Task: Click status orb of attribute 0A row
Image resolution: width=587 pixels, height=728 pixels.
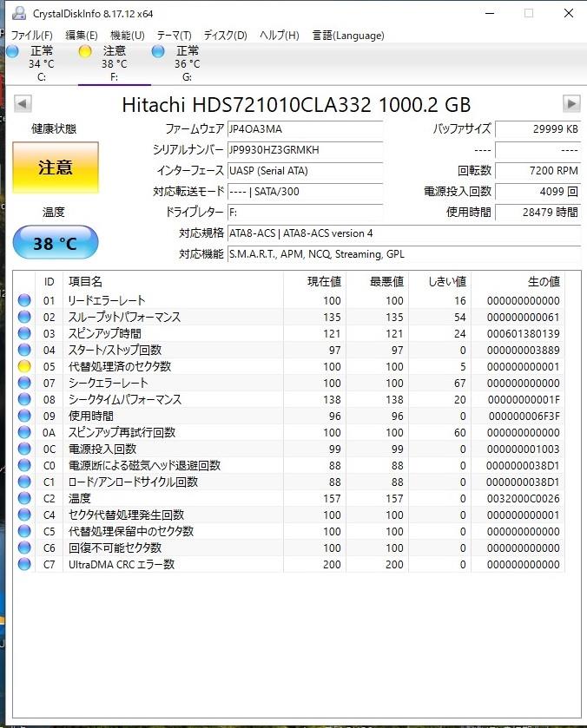Action: pyautogui.click(x=24, y=432)
